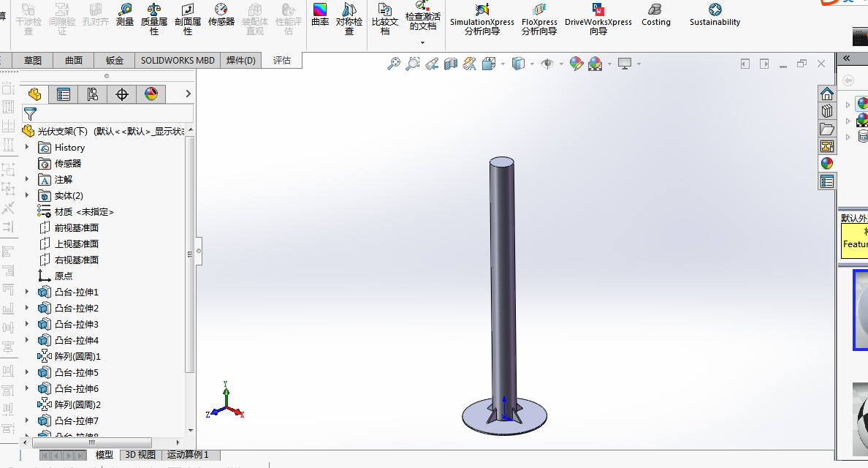
Task: Open the Costing tool
Action: tap(656, 15)
